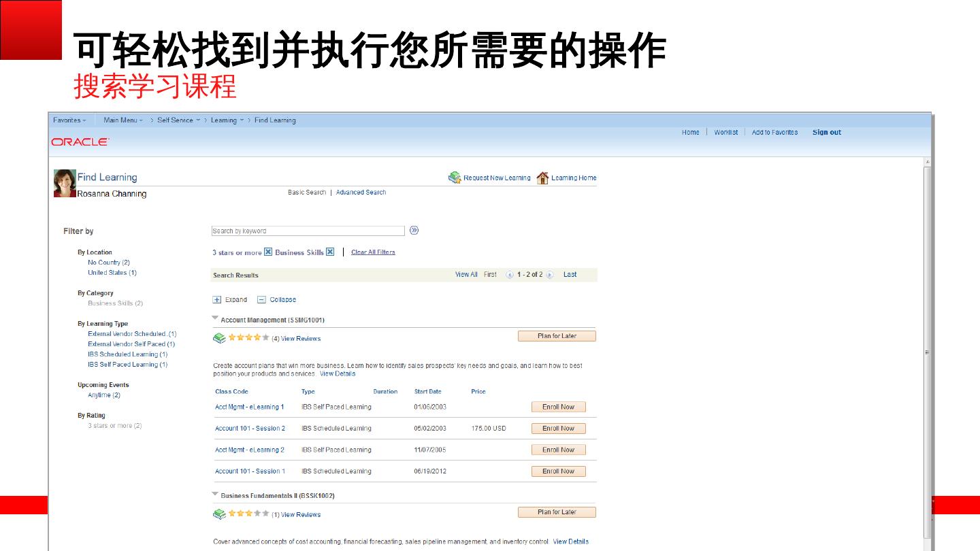
Task: Remove the Business Skills filter
Action: (x=330, y=252)
